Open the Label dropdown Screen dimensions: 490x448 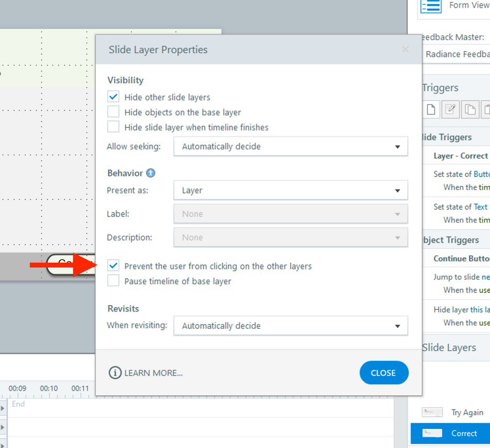tap(291, 214)
